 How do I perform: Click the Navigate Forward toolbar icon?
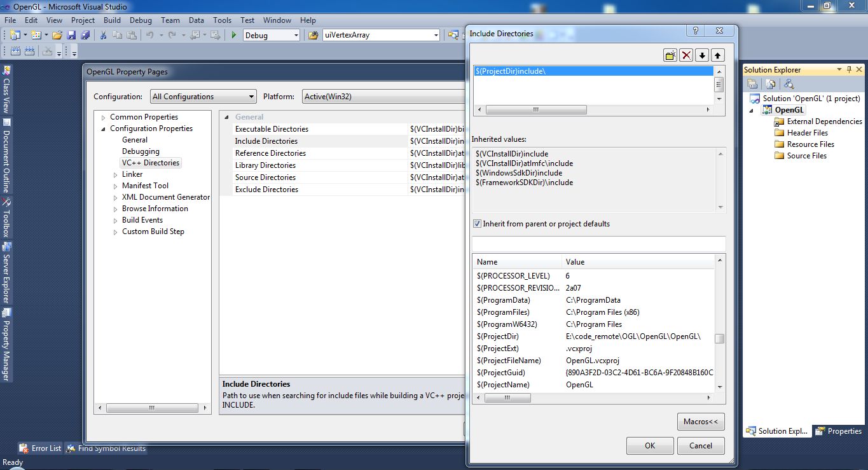pyautogui.click(x=216, y=35)
